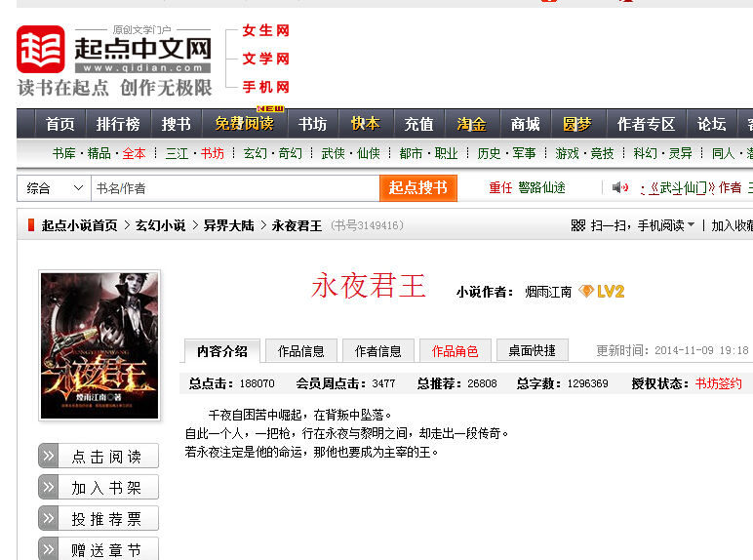Click the 重任 red label link
753x560 pixels.
coord(500,187)
